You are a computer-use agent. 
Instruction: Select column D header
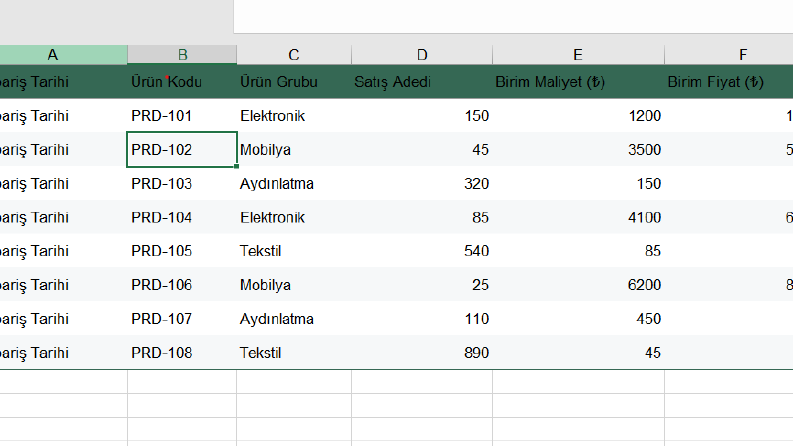pyautogui.click(x=422, y=55)
